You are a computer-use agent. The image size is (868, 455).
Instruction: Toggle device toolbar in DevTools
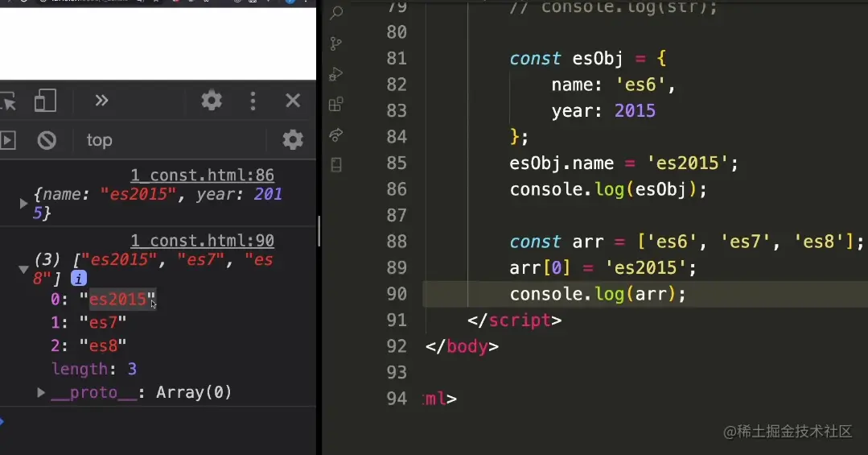45,101
